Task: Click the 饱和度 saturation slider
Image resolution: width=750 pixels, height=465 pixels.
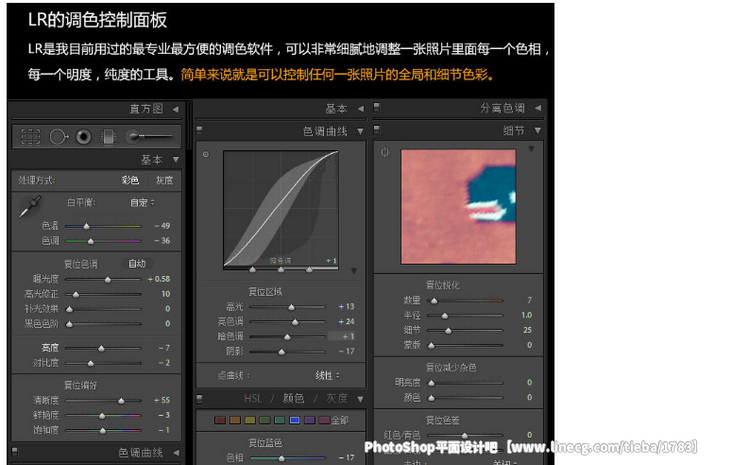Action: (x=103, y=431)
